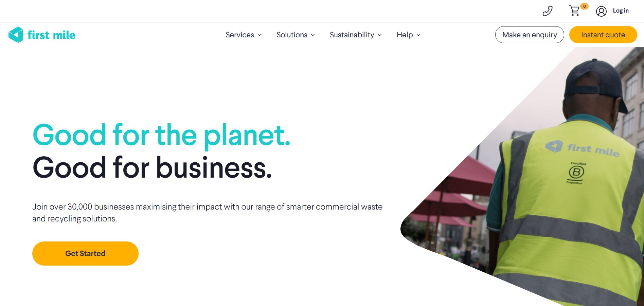Image resolution: width=644 pixels, height=306 pixels.
Task: Open the shopping cart icon
Action: [x=574, y=11]
